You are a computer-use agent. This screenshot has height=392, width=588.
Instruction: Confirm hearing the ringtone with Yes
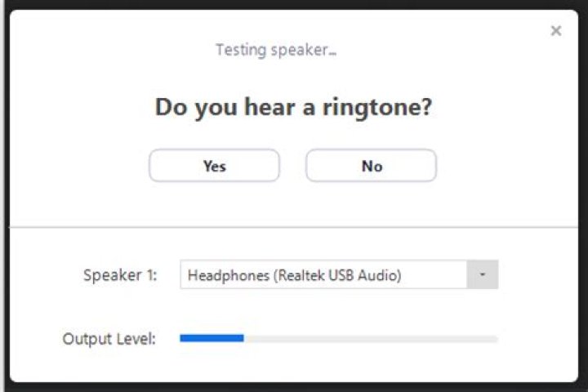(x=214, y=166)
